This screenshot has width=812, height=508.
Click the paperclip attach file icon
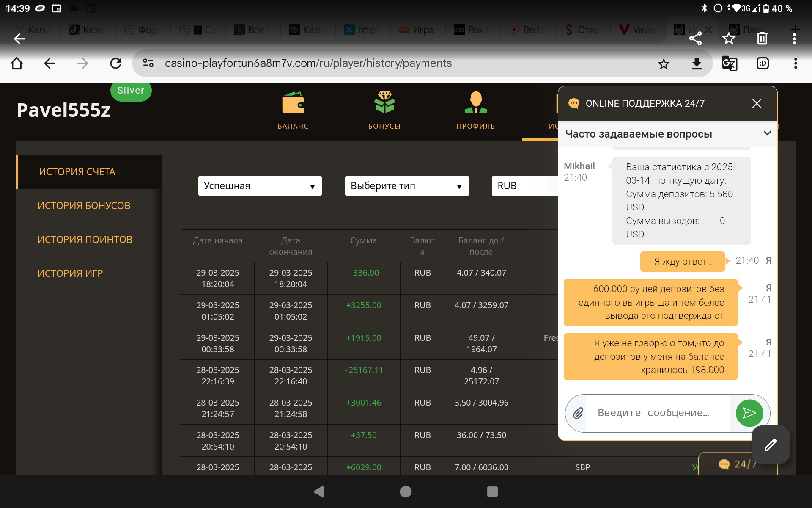pos(578,413)
